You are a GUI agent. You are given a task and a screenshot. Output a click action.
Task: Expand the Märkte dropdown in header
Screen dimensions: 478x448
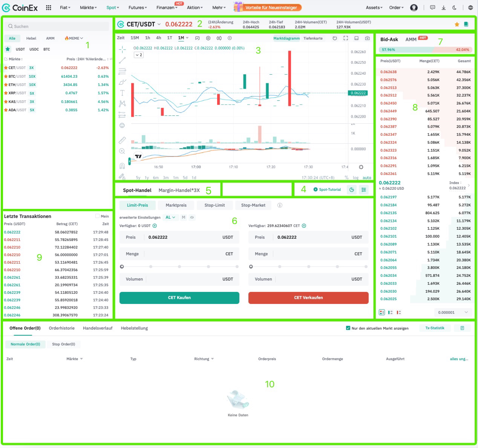pos(88,8)
